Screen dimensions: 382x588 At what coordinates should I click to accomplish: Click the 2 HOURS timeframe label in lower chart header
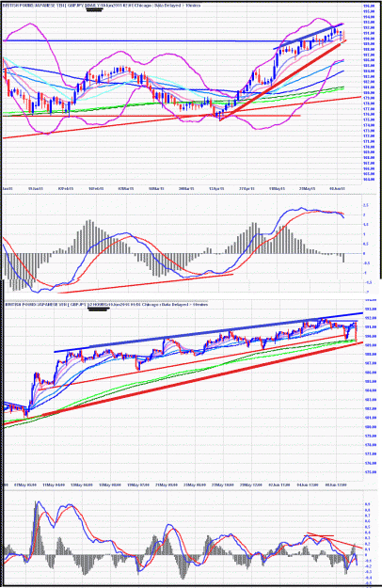[x=98, y=305]
